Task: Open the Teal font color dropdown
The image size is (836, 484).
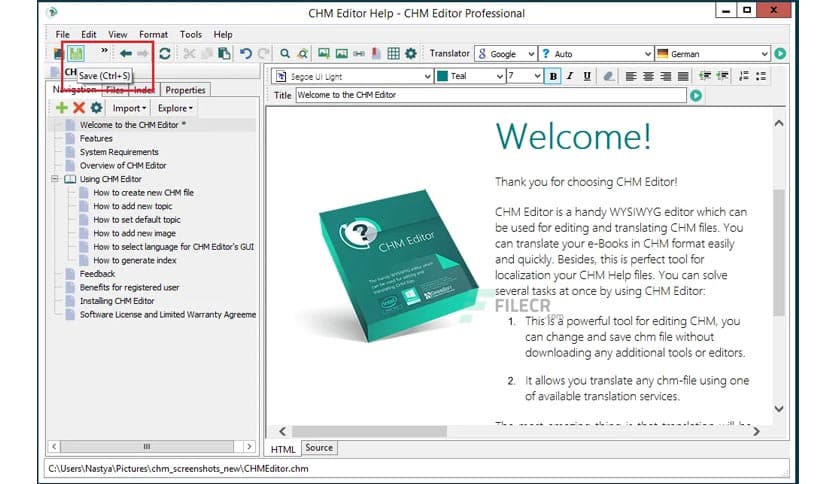Action: [470, 76]
